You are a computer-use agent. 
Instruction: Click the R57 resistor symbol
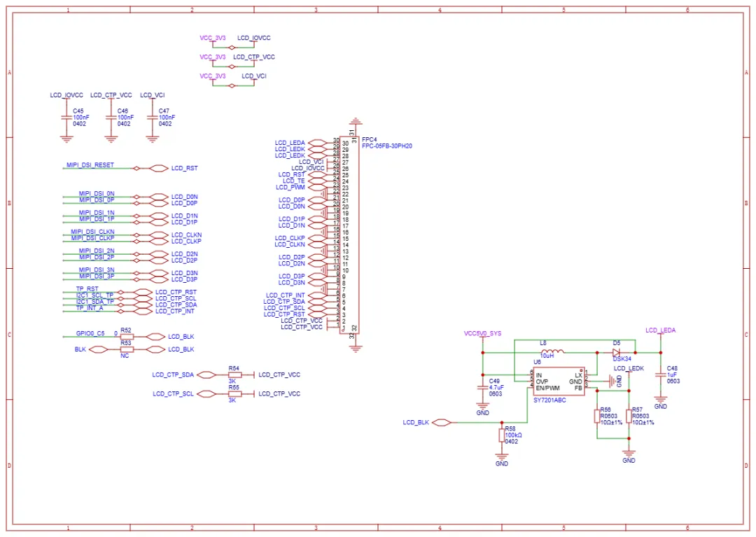coord(629,417)
